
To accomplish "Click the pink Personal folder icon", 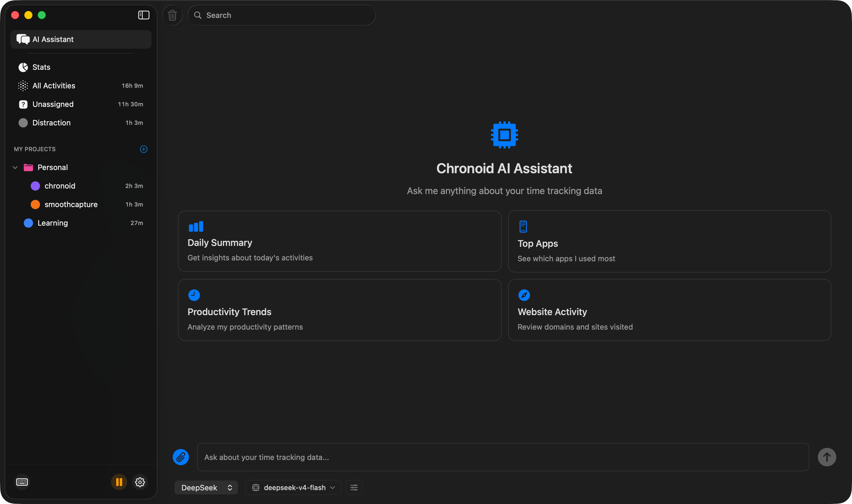I will (x=28, y=167).
